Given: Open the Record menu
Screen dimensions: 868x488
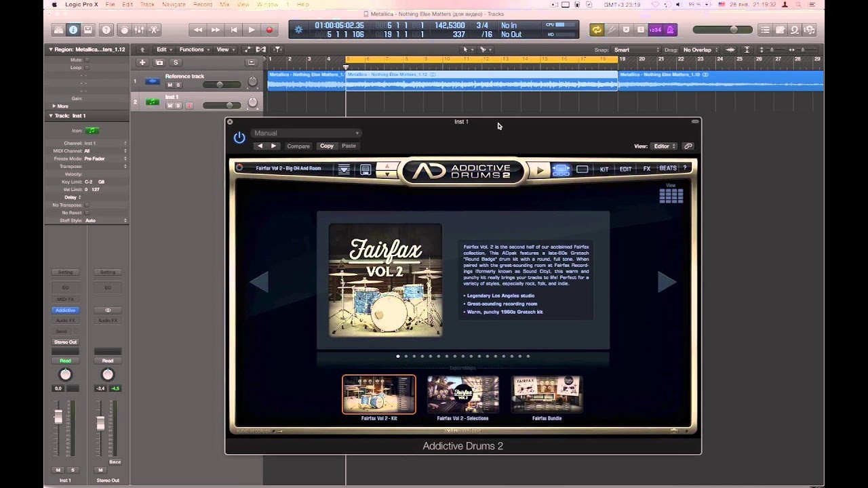Looking at the screenshot, I should coord(202,5).
